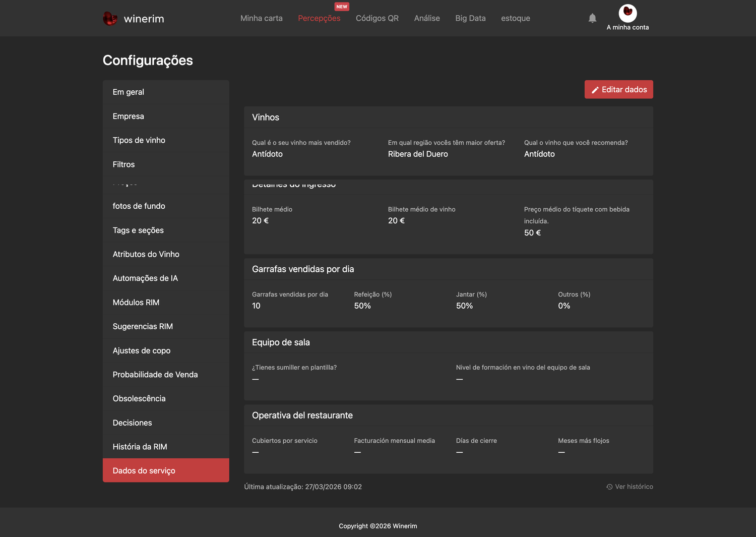Click Facturación mensual media label
This screenshot has width=756, height=537.
point(395,441)
